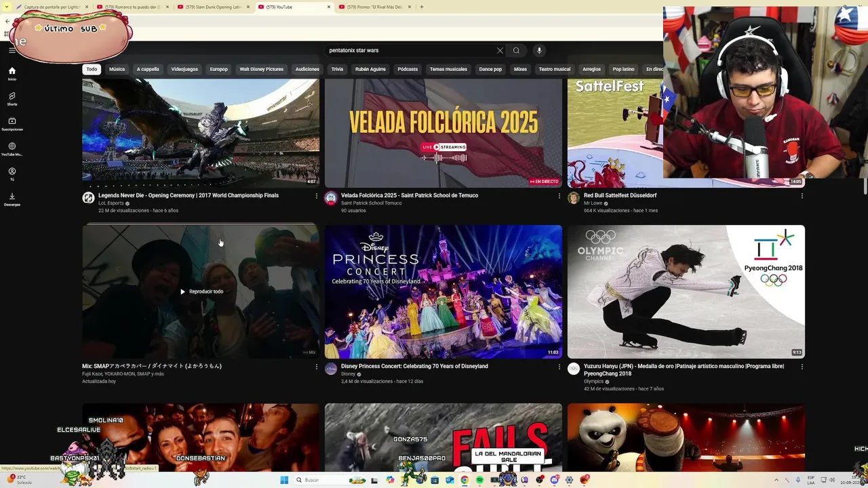
Task: Open menu for Legends Never Die video
Action: [x=316, y=196]
